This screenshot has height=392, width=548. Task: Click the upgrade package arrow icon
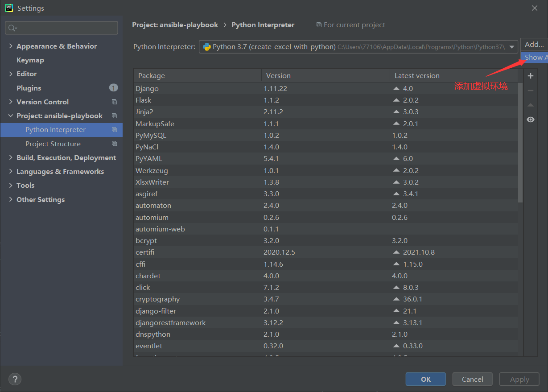[530, 105]
